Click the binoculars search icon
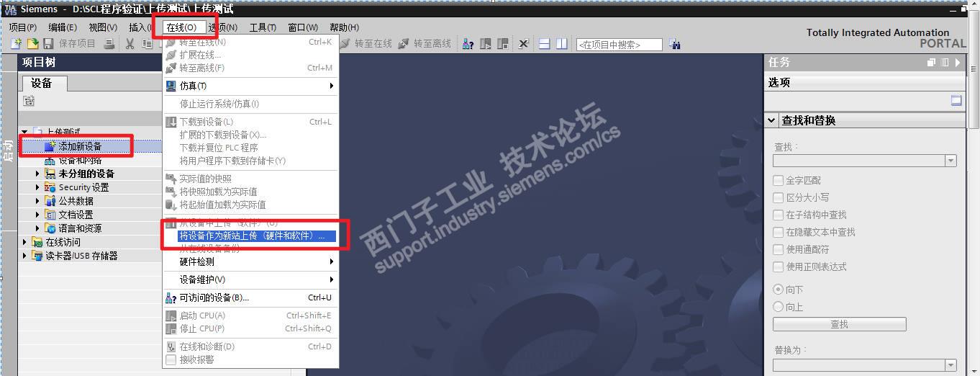The image size is (980, 376). coord(674,44)
